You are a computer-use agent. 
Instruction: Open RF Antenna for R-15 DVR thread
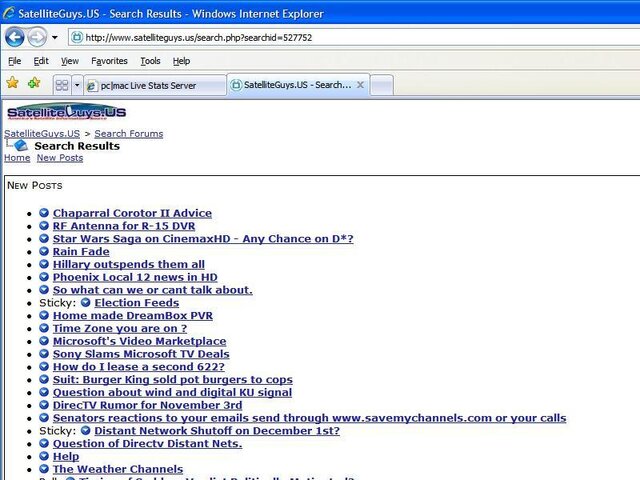[x=124, y=226]
